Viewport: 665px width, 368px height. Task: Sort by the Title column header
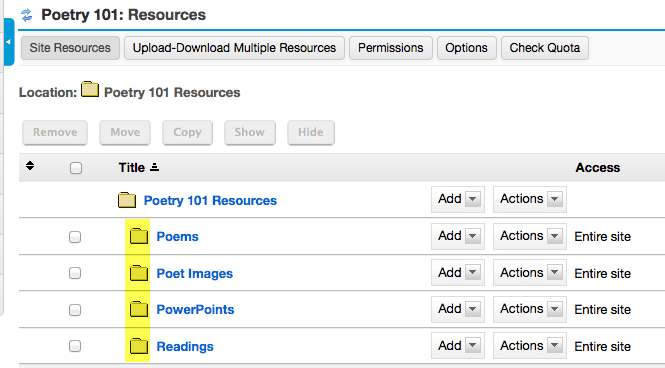[132, 167]
